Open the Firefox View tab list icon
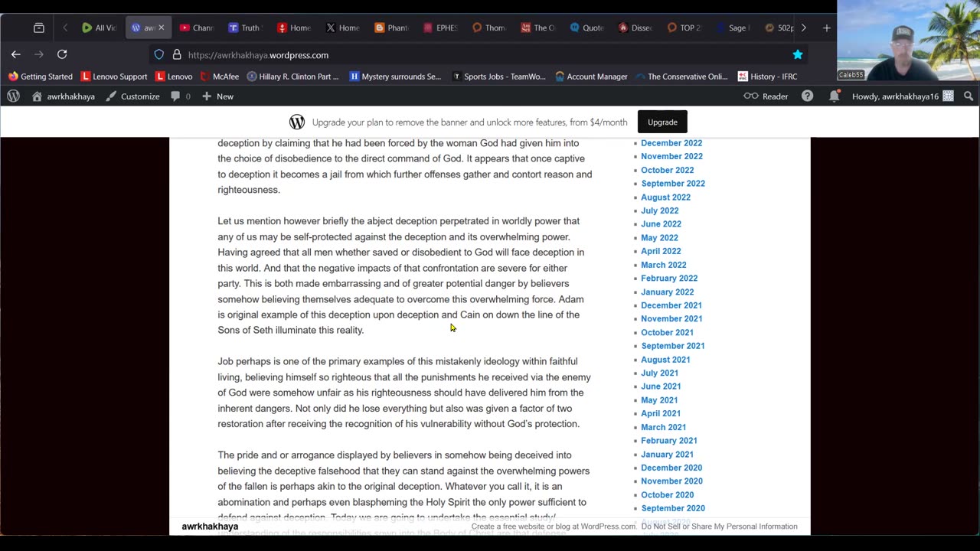Viewport: 980px width, 551px height. tap(39, 28)
